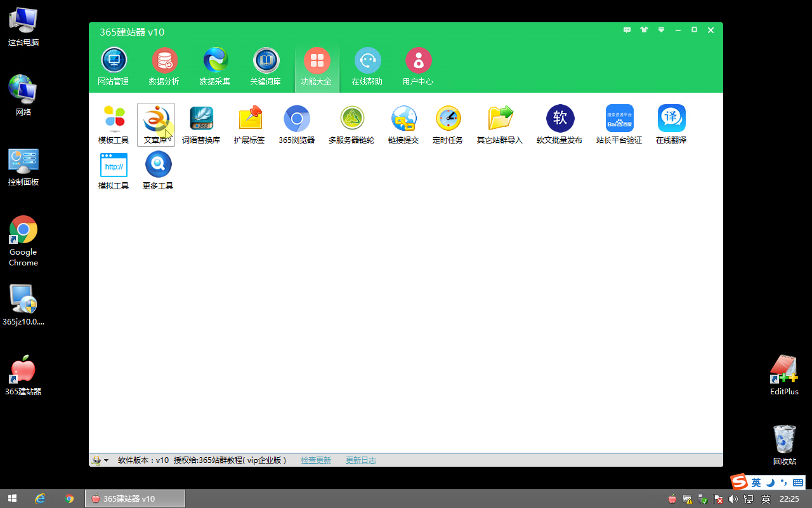The image size is (812, 508).
Task: Open the 控制面板 desktop icon
Action: coord(23,167)
